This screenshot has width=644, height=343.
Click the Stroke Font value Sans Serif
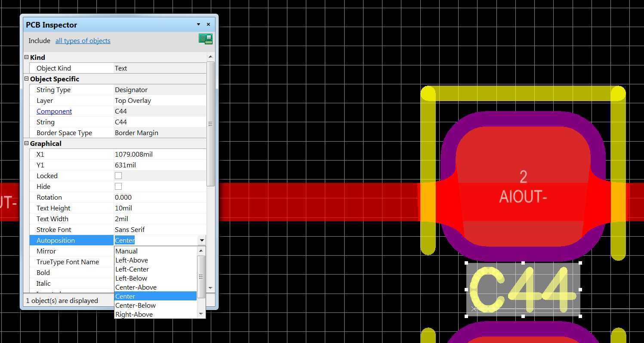click(x=129, y=229)
